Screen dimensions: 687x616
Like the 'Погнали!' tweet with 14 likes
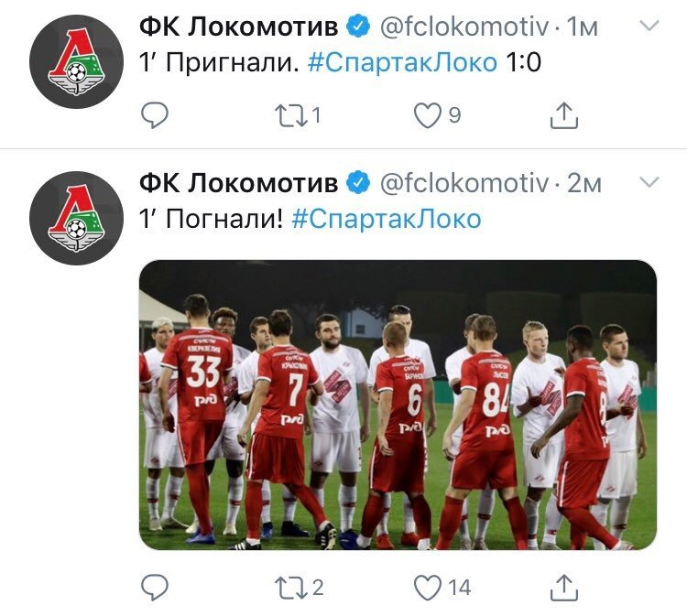(426, 587)
